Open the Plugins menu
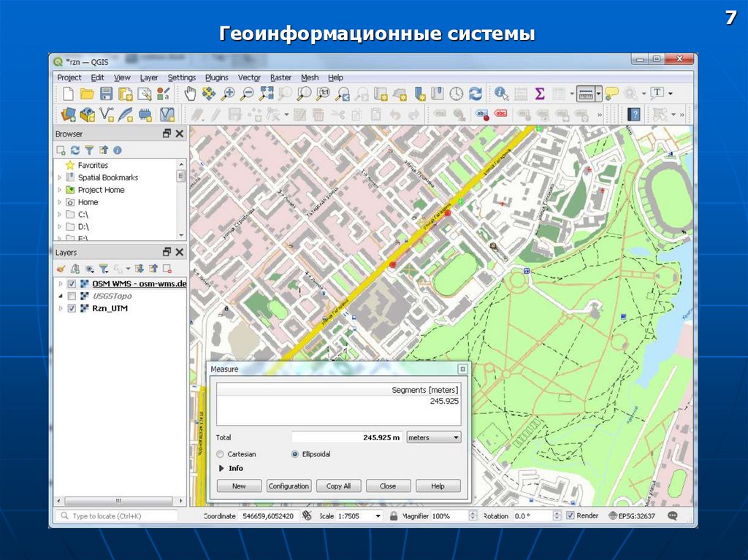The width and height of the screenshot is (748, 560). [x=216, y=77]
